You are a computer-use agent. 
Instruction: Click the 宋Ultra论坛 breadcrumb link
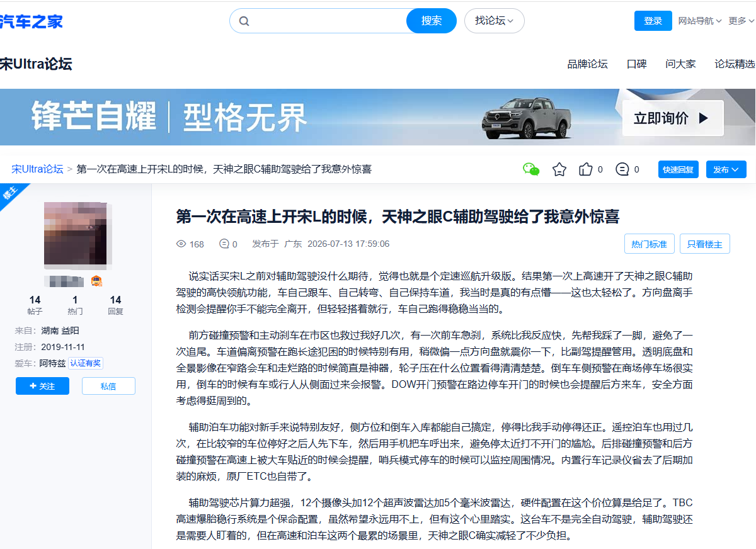coord(37,169)
